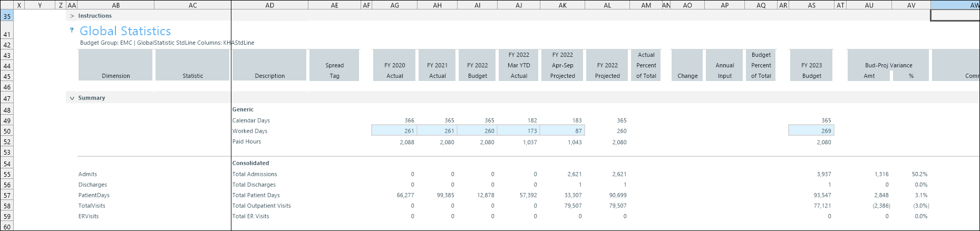Image resolution: width=980 pixels, height=231 pixels.
Task: Select column AD header
Action: point(269,5)
